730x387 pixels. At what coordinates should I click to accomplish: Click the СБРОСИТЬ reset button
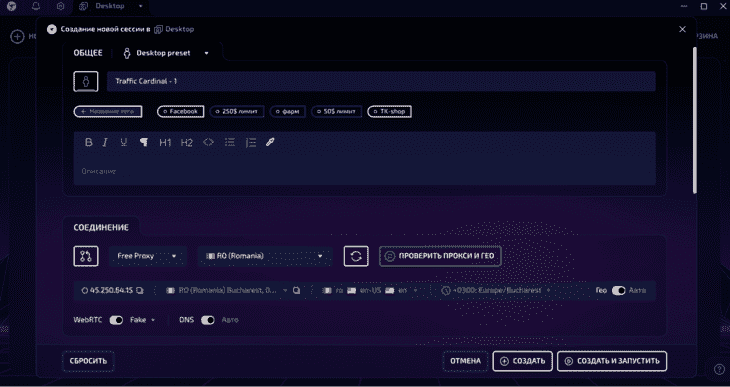pyautogui.click(x=88, y=361)
